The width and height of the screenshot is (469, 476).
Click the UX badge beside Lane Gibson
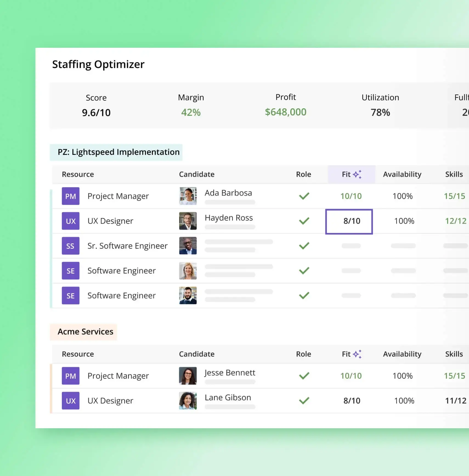pyautogui.click(x=70, y=401)
